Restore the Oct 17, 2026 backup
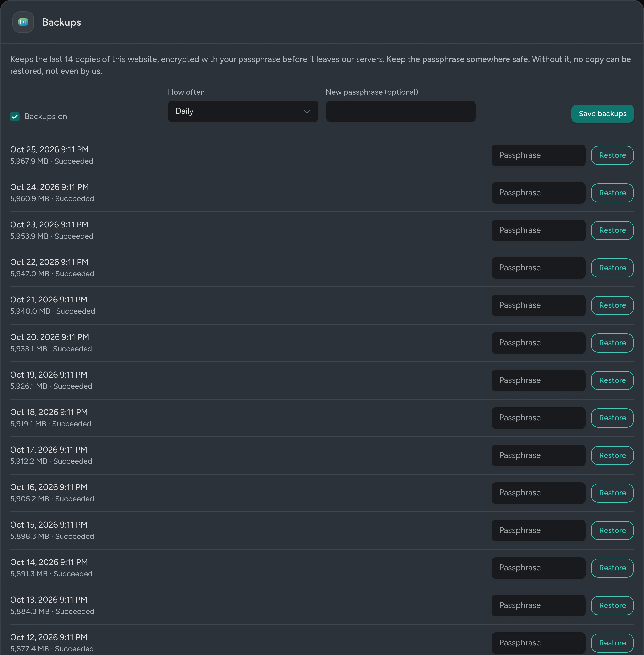 [612, 456]
